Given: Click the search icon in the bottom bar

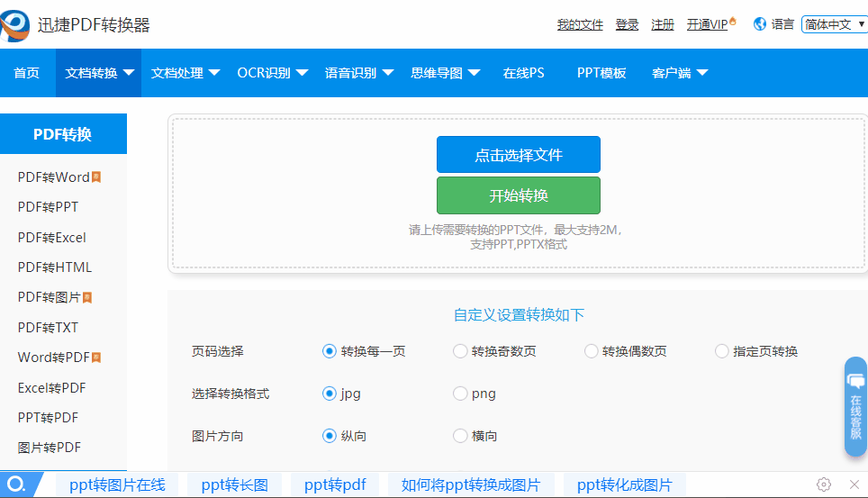Looking at the screenshot, I should click(16, 484).
